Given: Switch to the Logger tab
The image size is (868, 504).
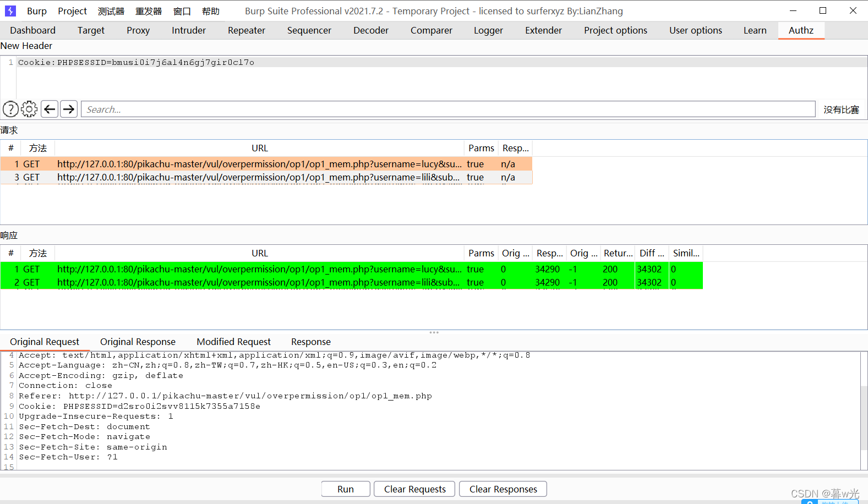Looking at the screenshot, I should [488, 30].
